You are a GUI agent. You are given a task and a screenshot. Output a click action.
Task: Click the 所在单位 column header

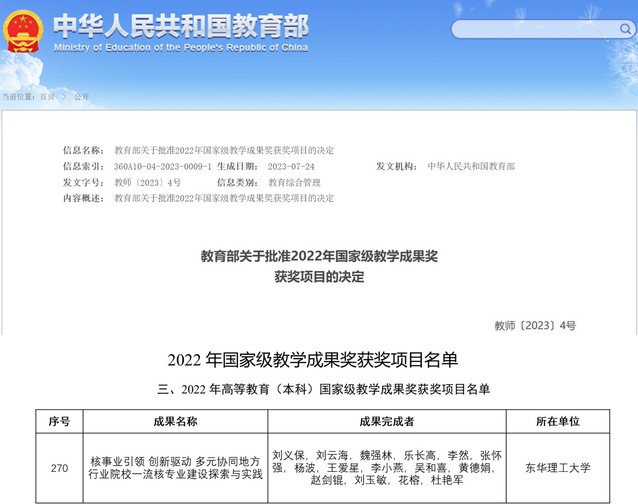point(558,421)
